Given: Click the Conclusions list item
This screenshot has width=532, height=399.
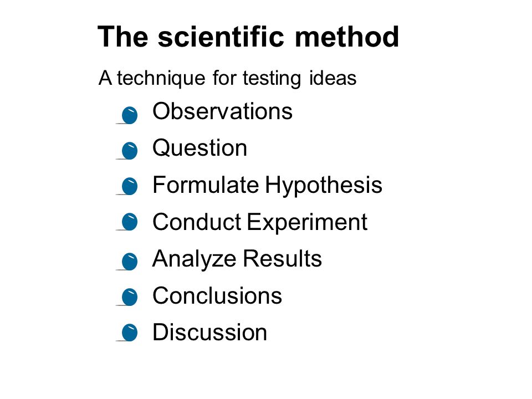Looking at the screenshot, I should pyautogui.click(x=217, y=295).
